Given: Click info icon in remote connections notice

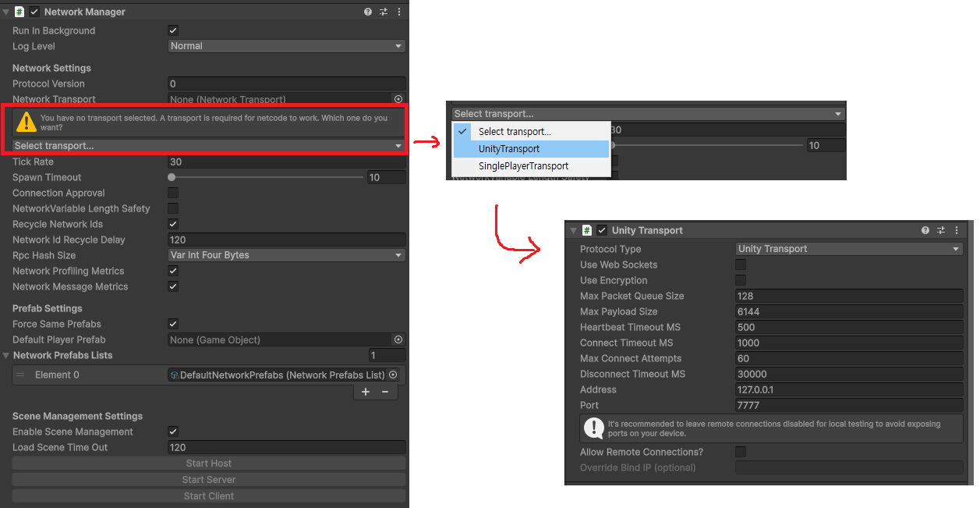Looking at the screenshot, I should pyautogui.click(x=594, y=427).
